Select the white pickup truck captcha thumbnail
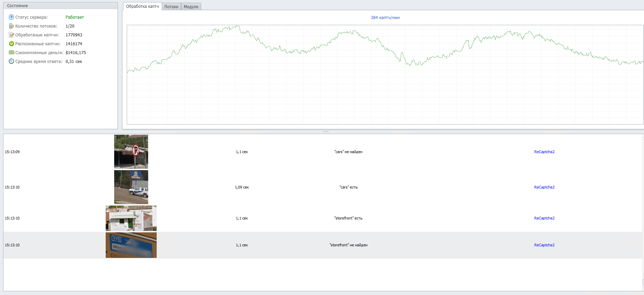Image resolution: width=644 pixels, height=295 pixels. [131, 187]
